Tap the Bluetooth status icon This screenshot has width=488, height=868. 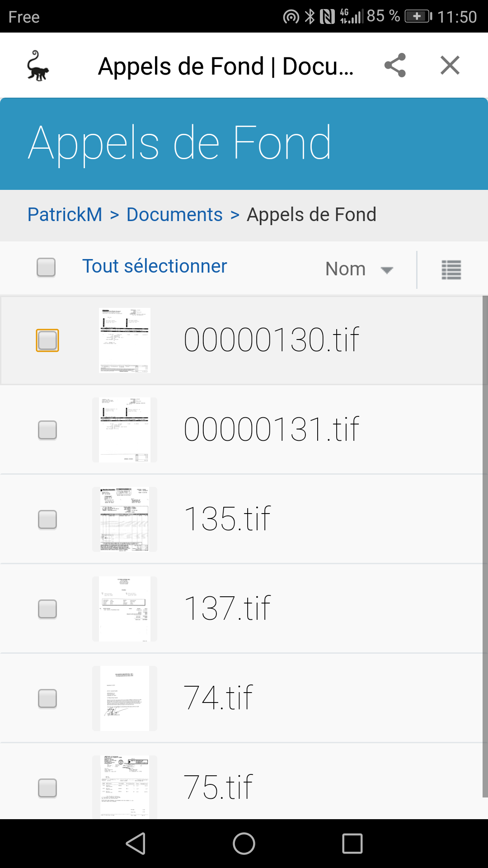pos(310,17)
